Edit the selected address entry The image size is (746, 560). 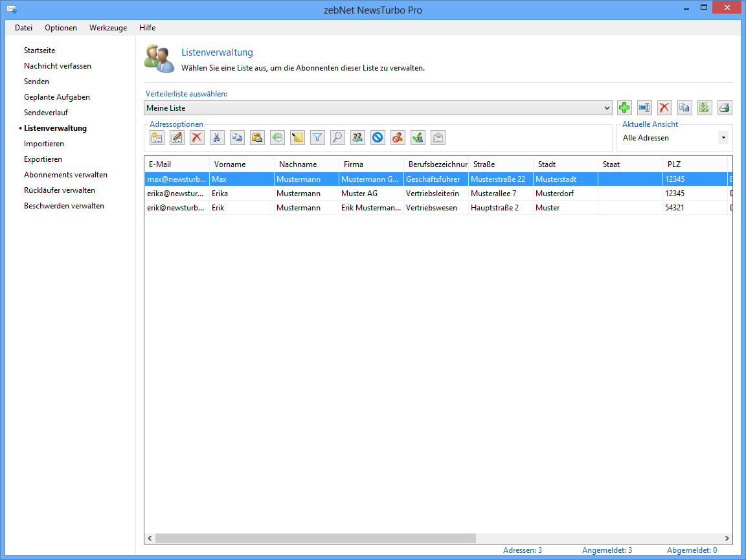pos(177,138)
